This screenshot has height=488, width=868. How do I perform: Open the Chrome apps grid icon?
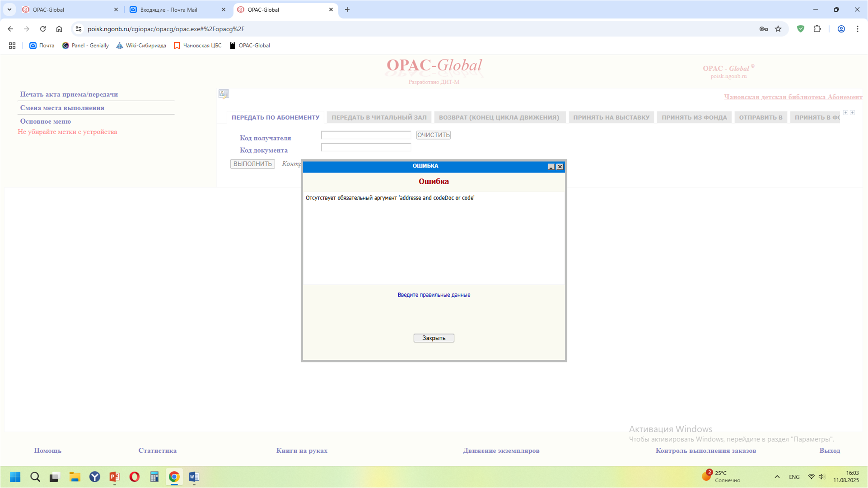(12, 46)
